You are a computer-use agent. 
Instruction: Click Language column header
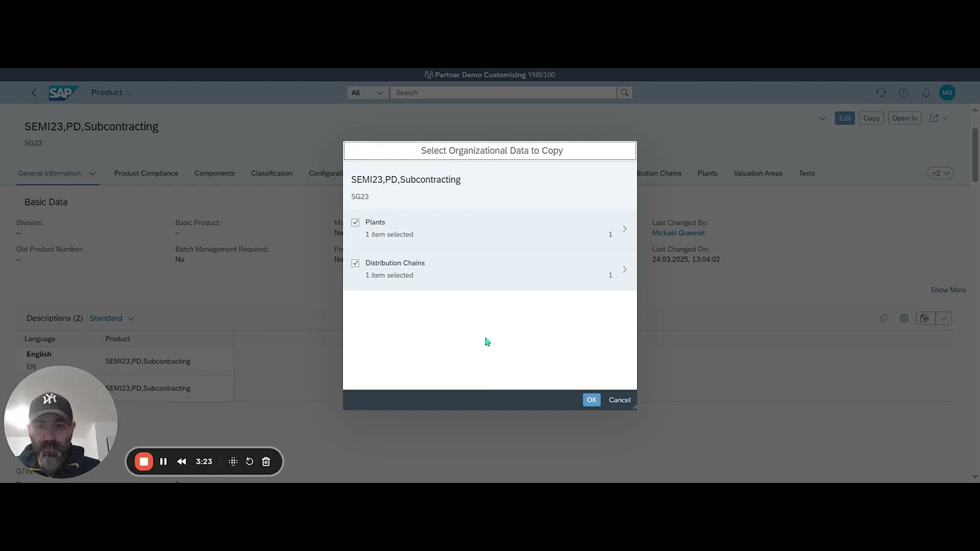(40, 339)
